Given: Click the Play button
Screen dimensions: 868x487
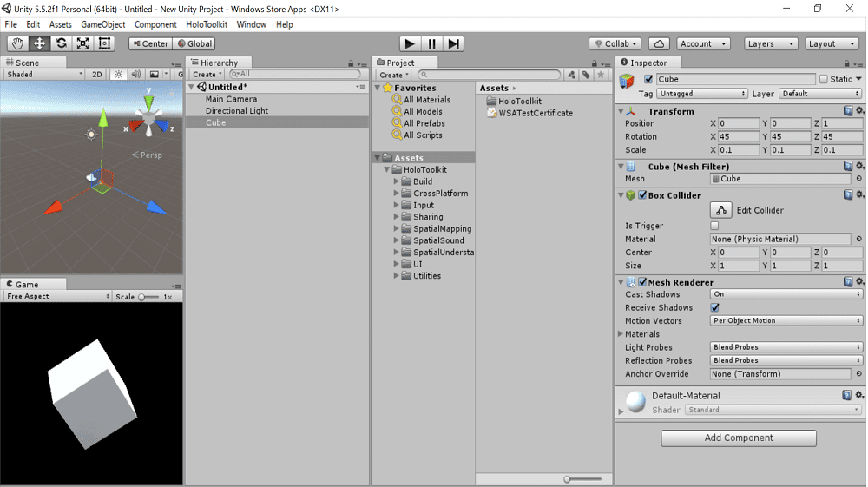Looking at the screenshot, I should tap(410, 43).
